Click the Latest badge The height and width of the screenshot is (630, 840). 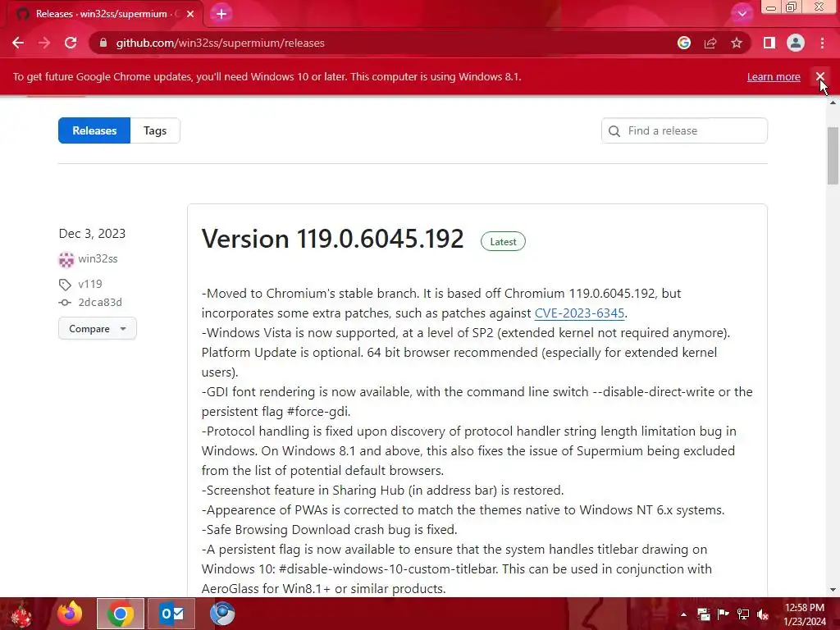point(503,242)
